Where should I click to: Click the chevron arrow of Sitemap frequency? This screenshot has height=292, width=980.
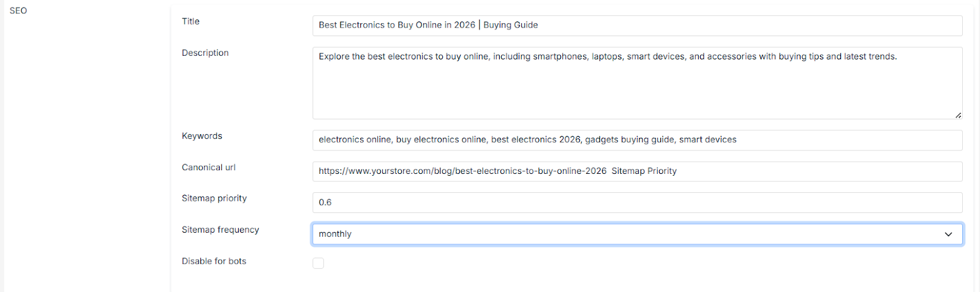pyautogui.click(x=948, y=234)
